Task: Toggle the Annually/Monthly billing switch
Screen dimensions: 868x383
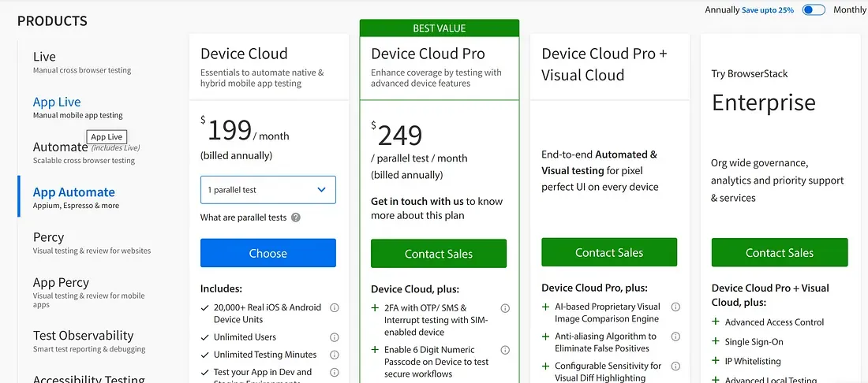Action: coord(814,10)
